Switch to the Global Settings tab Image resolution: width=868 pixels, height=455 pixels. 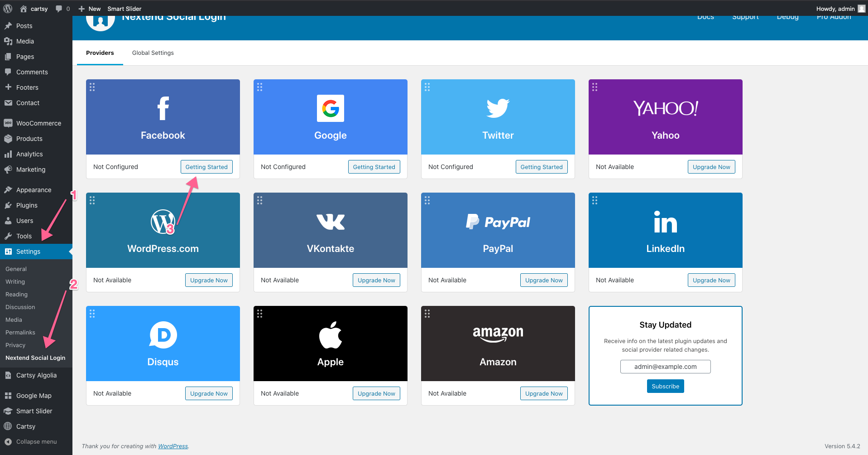(153, 53)
